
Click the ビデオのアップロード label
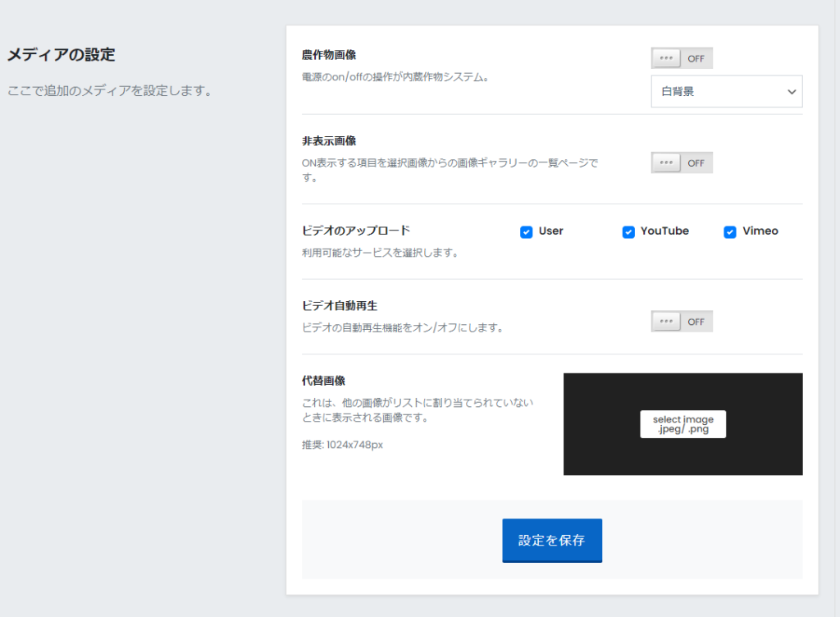tap(356, 231)
